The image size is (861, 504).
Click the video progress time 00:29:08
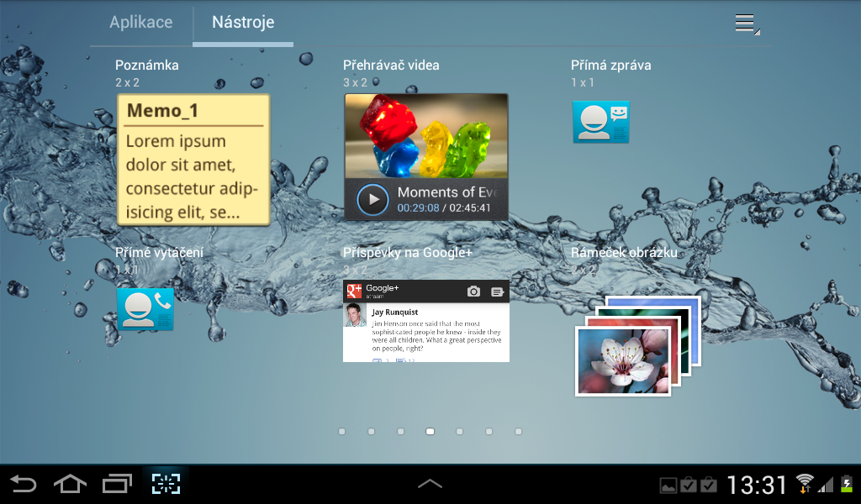pyautogui.click(x=418, y=208)
